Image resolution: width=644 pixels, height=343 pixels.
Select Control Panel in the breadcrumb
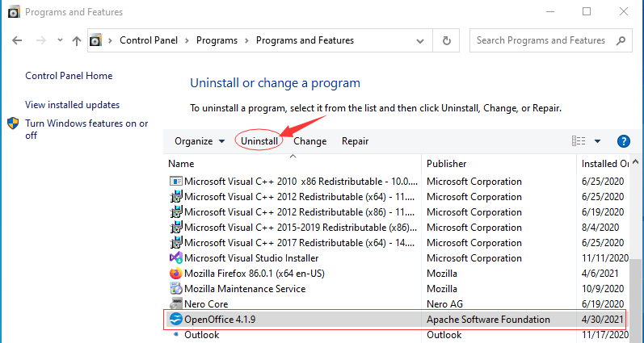point(149,40)
